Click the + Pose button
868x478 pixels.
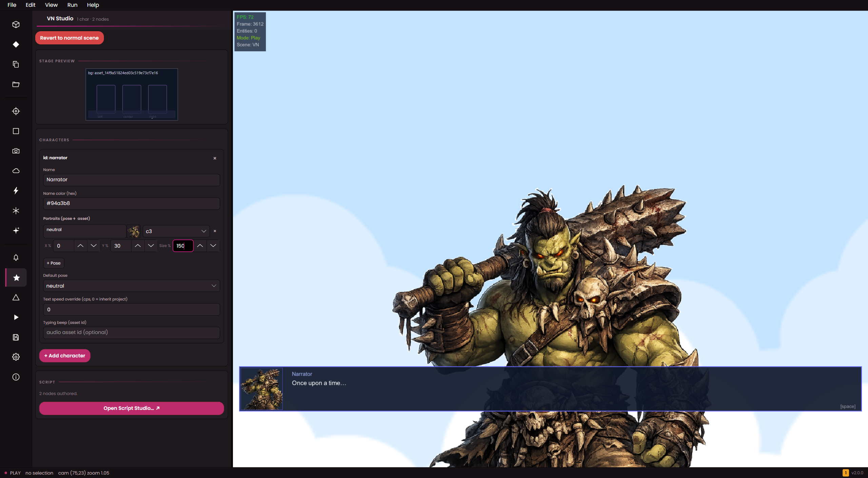pyautogui.click(x=54, y=263)
